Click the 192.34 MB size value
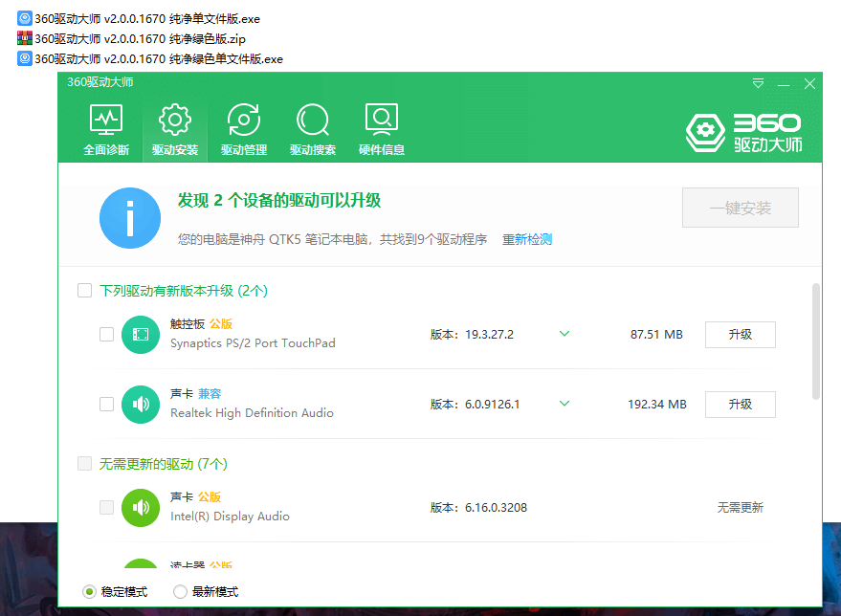This screenshot has width=841, height=616. (657, 405)
